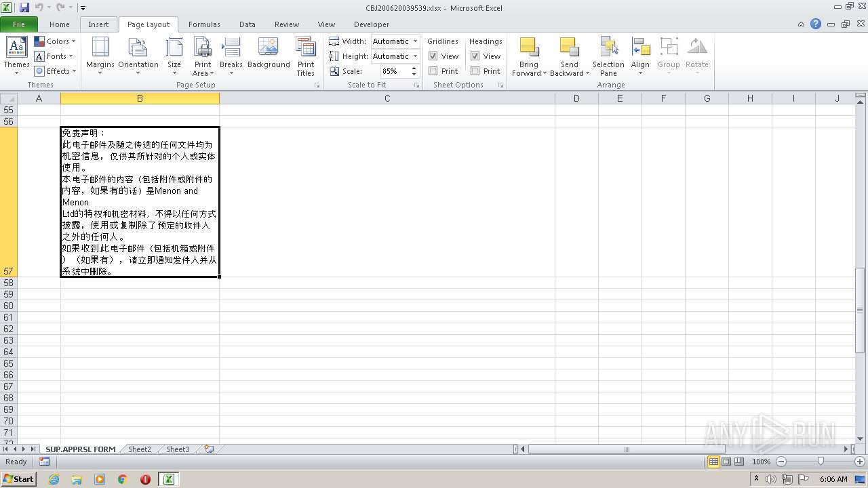This screenshot has width=868, height=488.
Task: Open the Themes gallery
Action: 16,56
